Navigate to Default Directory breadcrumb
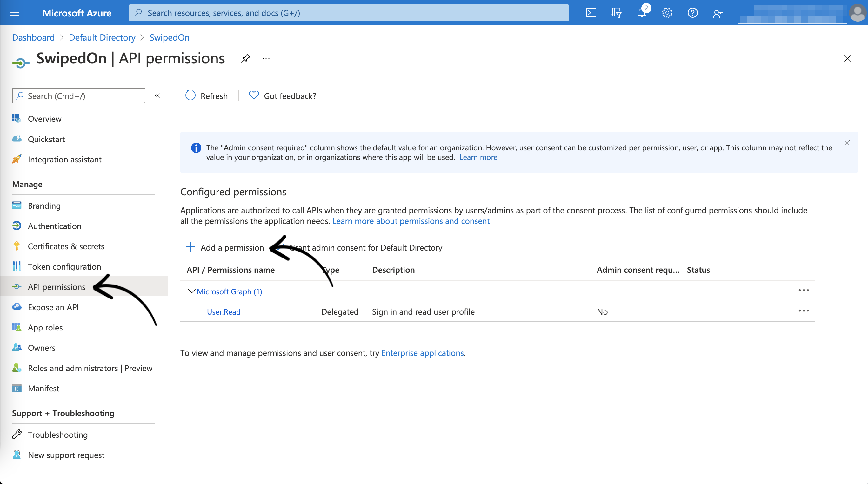 [x=102, y=37]
